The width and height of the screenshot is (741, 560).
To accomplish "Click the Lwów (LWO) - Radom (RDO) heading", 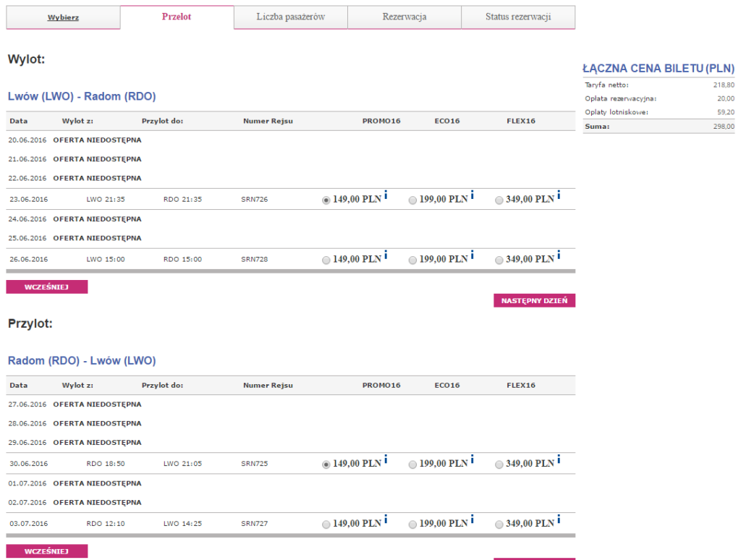I will (x=82, y=96).
